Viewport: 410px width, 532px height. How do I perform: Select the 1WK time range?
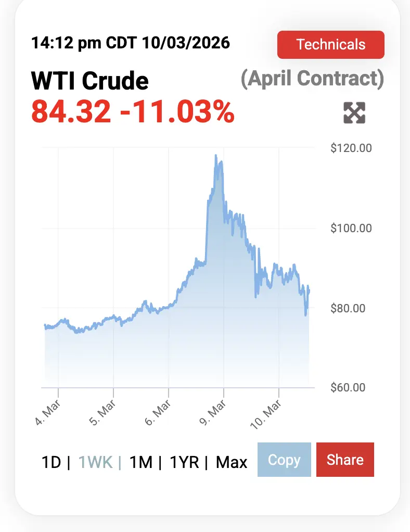click(95, 462)
